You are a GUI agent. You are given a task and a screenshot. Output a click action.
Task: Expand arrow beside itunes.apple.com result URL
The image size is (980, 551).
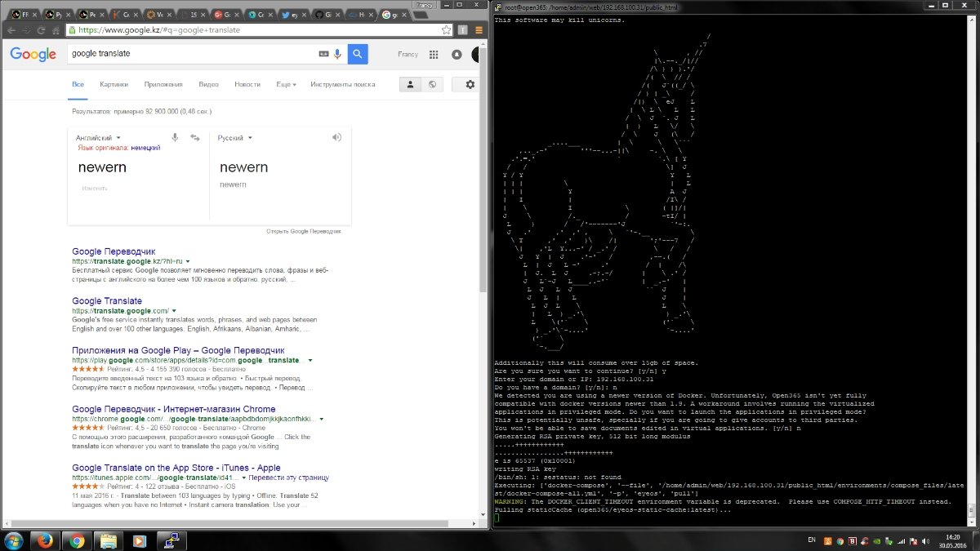pos(244,478)
